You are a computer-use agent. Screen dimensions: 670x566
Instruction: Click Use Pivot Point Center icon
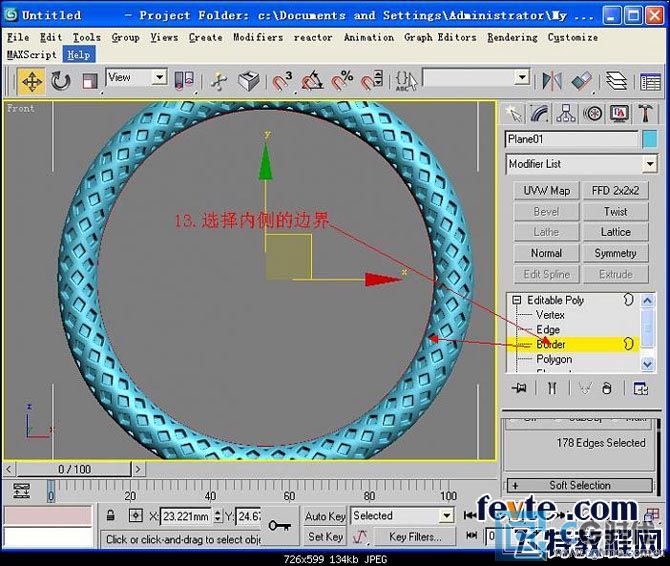point(185,81)
